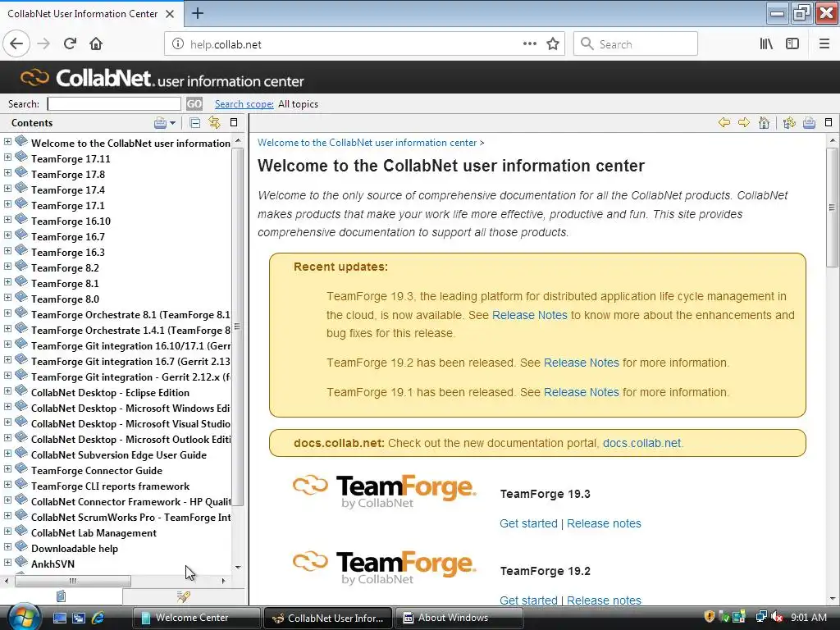This screenshot has height=630, width=840.
Task: Click the breadcrumb Welcome to CollabNet link
Action: pyautogui.click(x=367, y=143)
